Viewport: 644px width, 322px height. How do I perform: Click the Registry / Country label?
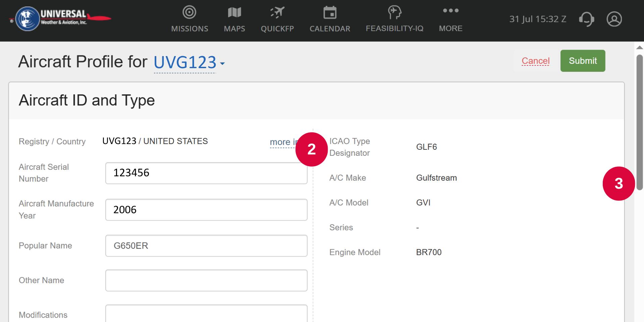[52, 142]
